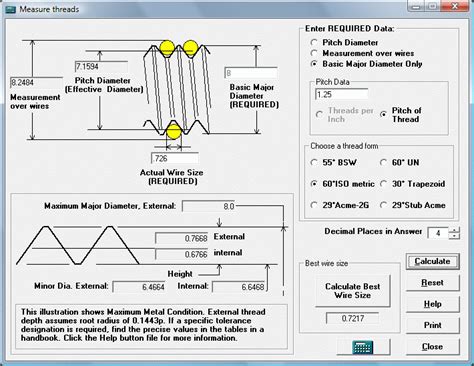The height and width of the screenshot is (366, 474).
Task: Open Help for thread measurement
Action: [432, 304]
